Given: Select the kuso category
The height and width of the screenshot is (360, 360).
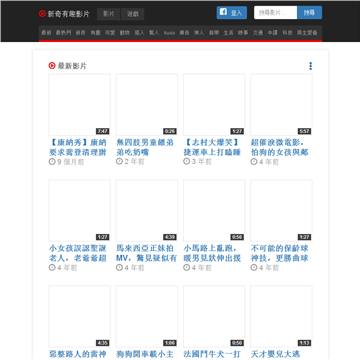Looking at the screenshot, I should 169,33.
